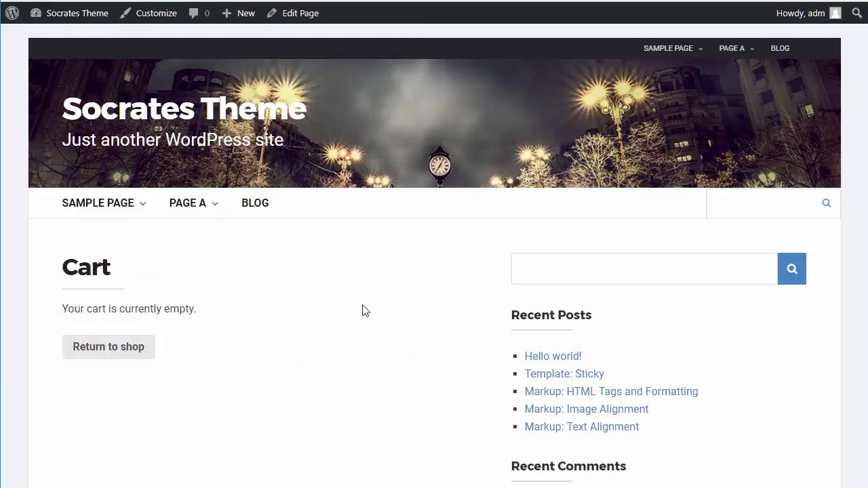Viewport: 868px width, 488px height.
Task: Click the Socrates Theme site title
Action: (x=184, y=108)
